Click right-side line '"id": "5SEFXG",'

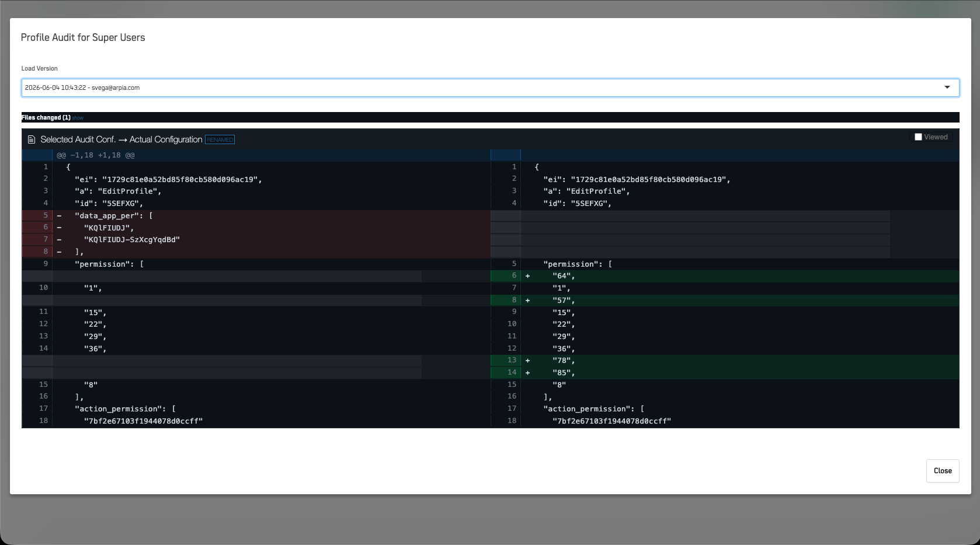[x=577, y=204]
